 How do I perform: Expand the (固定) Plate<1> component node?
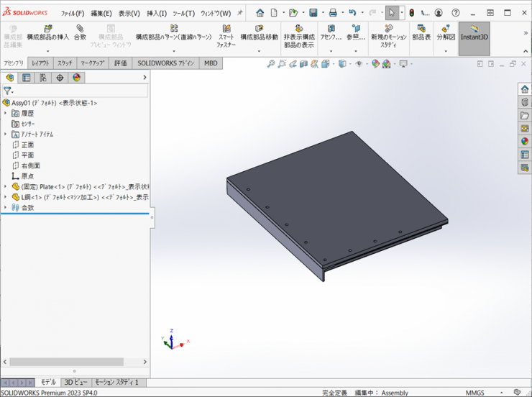6,186
